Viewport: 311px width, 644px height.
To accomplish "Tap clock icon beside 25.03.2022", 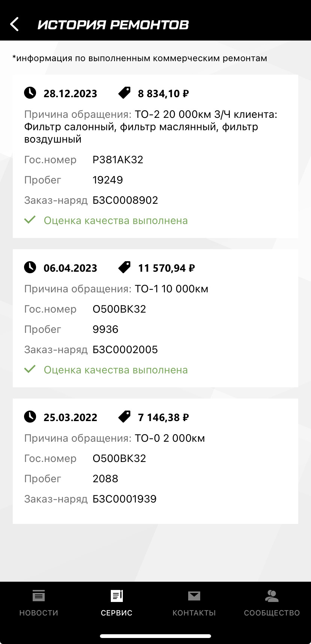I will (30, 417).
